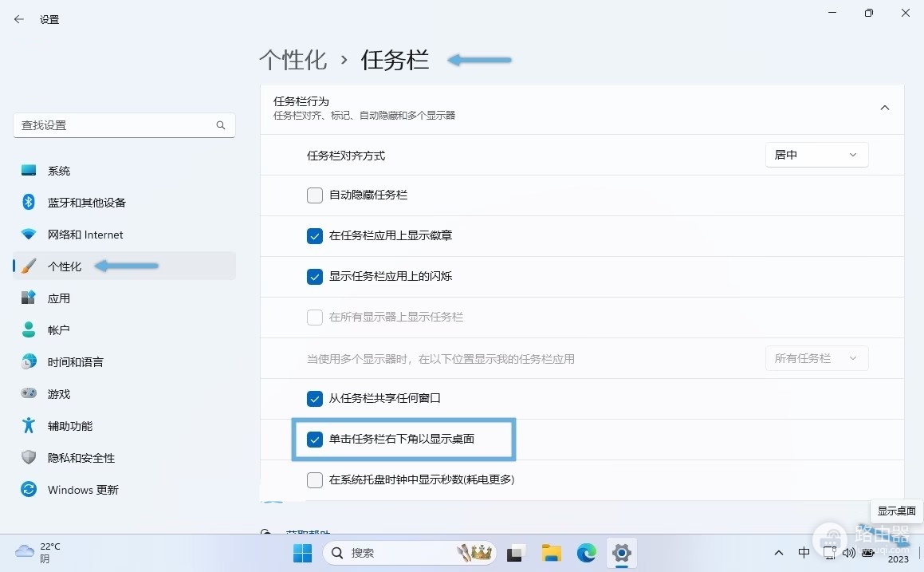924x572 pixels.
Task: Show hidden system tray icons
Action: point(778,553)
